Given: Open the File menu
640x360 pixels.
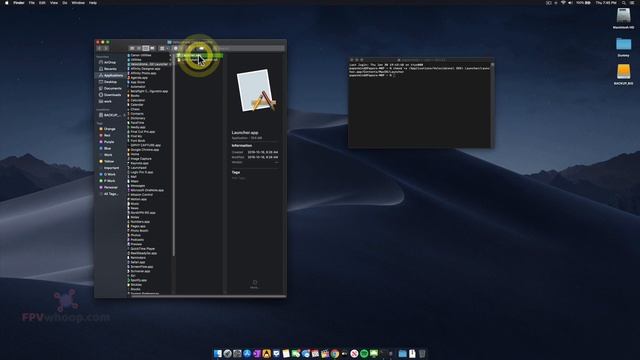Looking at the screenshot, I should (32, 3).
